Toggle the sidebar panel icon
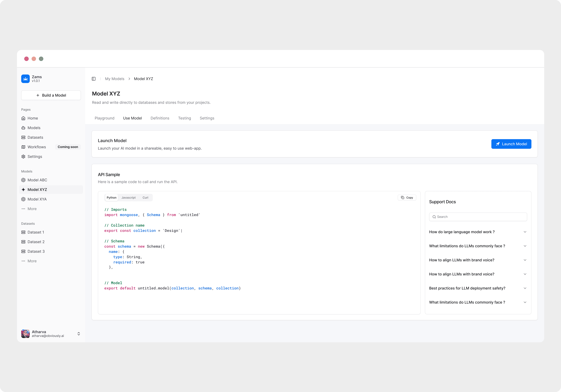This screenshot has height=392, width=561. tap(94, 79)
